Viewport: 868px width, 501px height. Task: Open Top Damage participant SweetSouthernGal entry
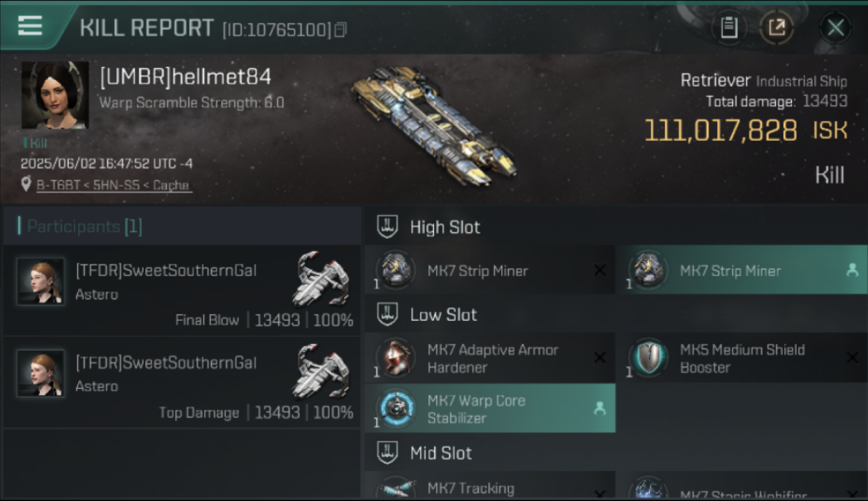tap(182, 383)
